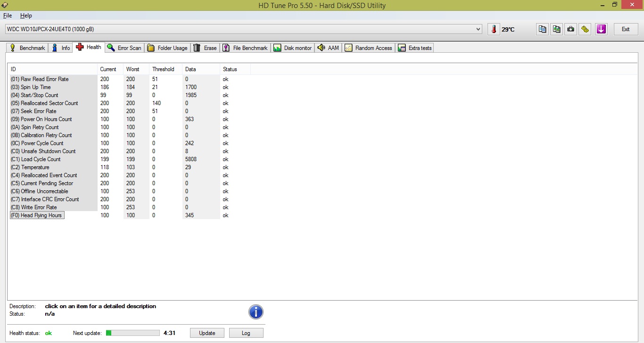Go to the Error Scan tab
Viewport: 644px width, 343px height.
124,48
